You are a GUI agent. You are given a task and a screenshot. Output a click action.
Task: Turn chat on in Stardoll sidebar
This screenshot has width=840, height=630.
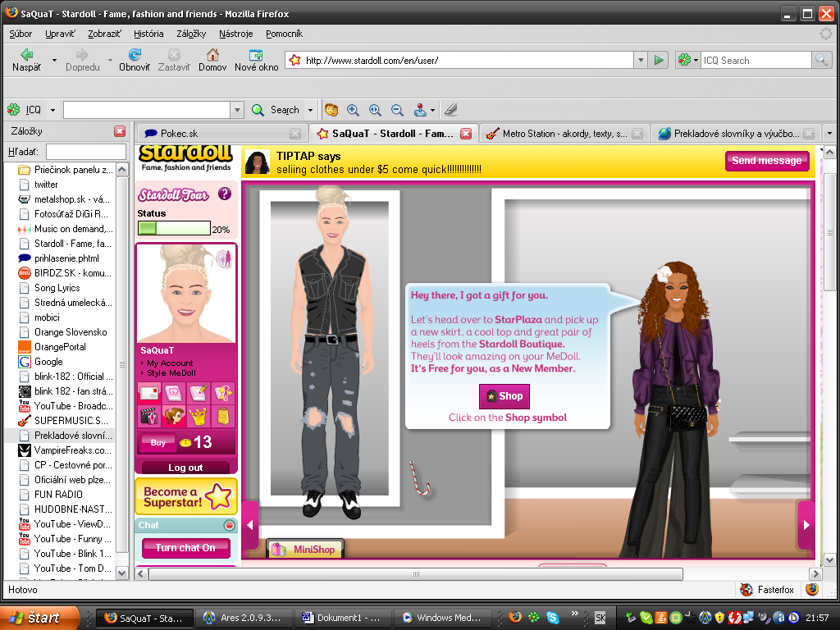click(x=185, y=547)
